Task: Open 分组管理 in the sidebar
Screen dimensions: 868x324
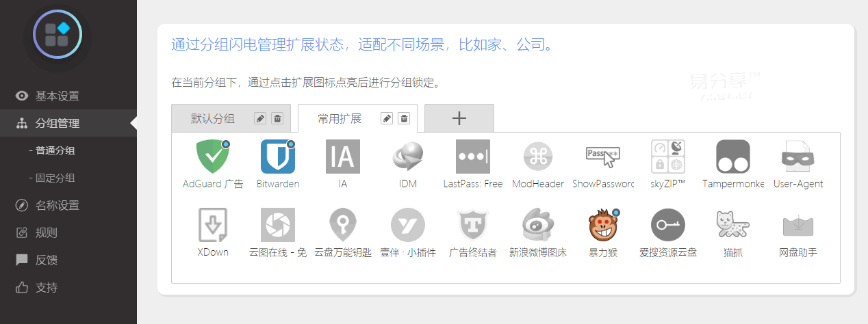Action: click(x=68, y=123)
